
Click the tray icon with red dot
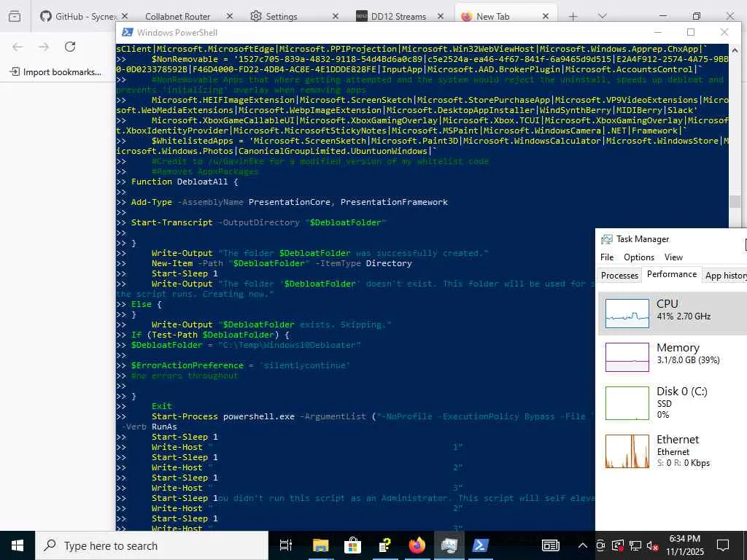(618, 545)
